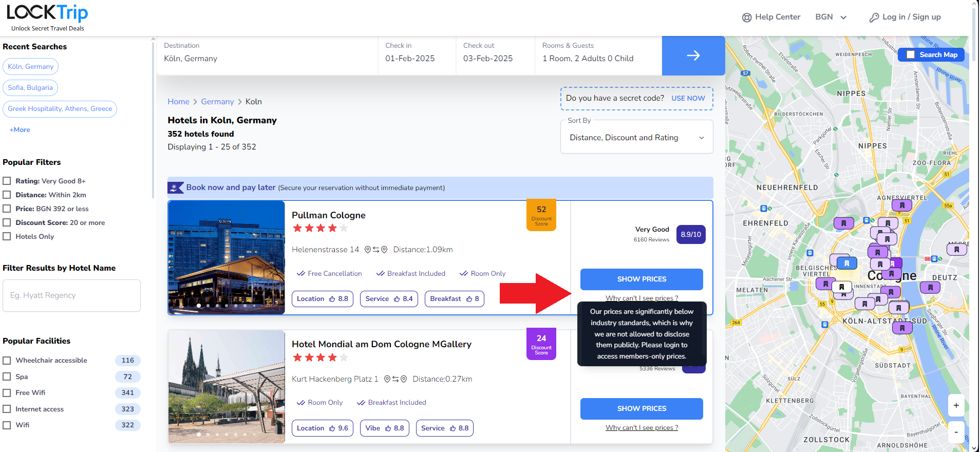The image size is (980, 452).
Task: Go to the Germany breadcrumb
Action: [x=217, y=102]
